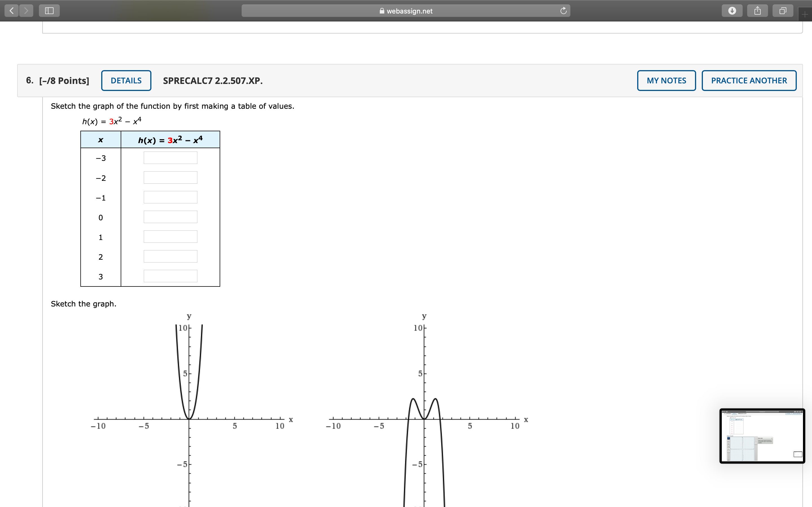Select answer field for x = −2
Image resolution: width=812 pixels, height=507 pixels.
click(x=171, y=178)
